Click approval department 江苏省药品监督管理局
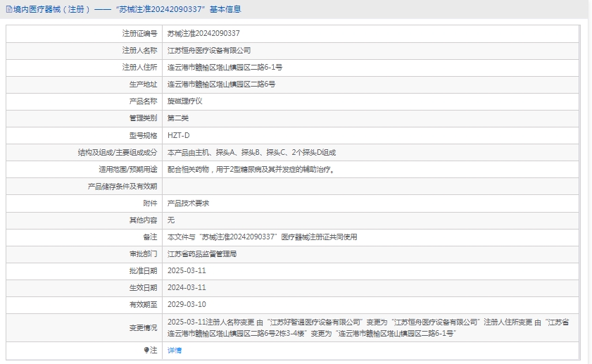This screenshot has width=592, height=364. (202, 253)
